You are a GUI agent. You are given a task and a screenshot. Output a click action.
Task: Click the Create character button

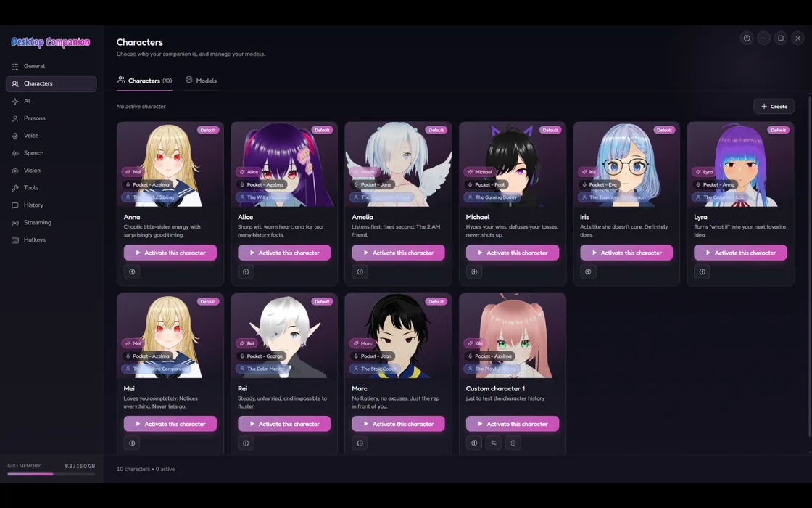pyautogui.click(x=774, y=106)
